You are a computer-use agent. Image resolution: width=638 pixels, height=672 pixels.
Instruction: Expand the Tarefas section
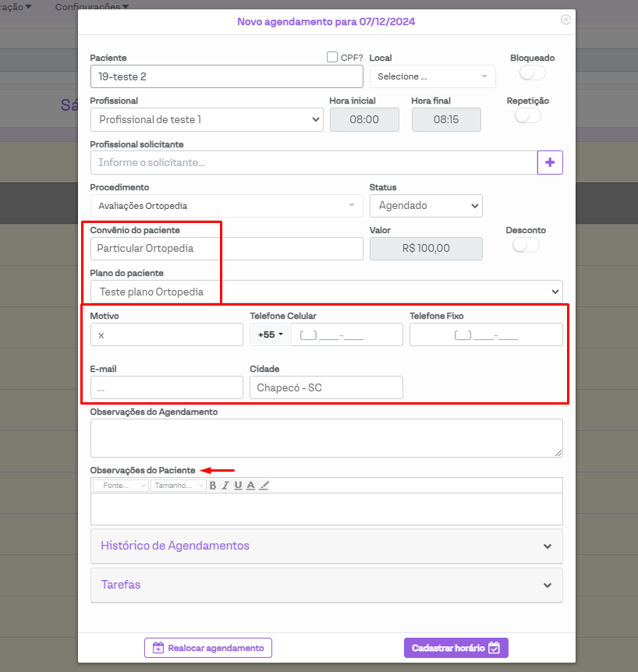(x=326, y=585)
